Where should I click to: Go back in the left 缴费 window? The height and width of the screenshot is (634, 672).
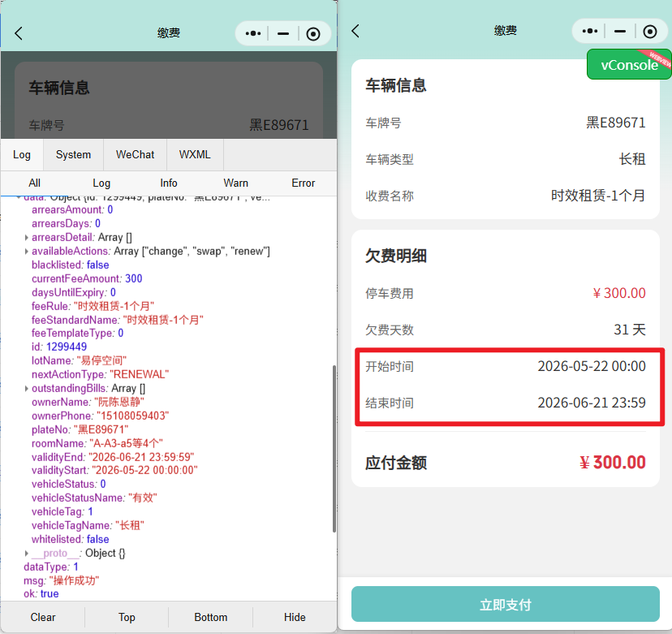(x=19, y=33)
